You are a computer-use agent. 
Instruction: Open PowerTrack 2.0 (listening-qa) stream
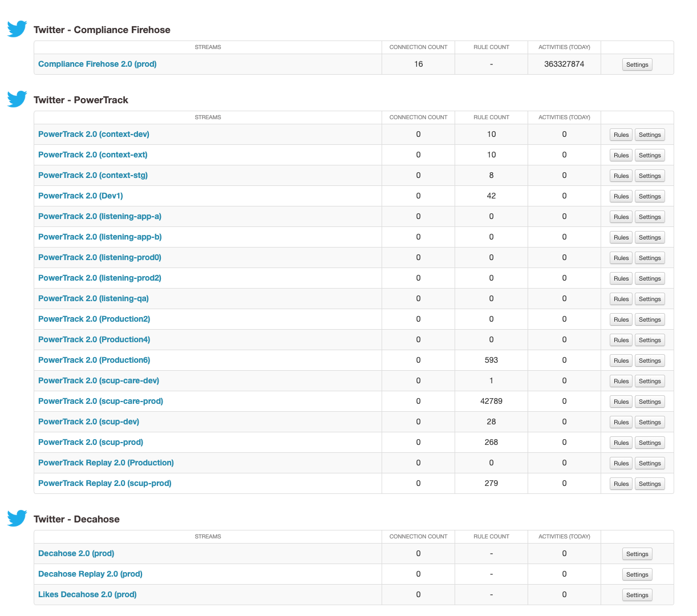pyautogui.click(x=94, y=298)
